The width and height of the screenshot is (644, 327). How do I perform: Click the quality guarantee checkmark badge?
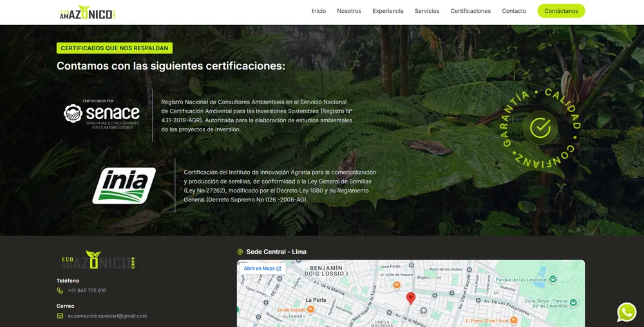point(540,127)
